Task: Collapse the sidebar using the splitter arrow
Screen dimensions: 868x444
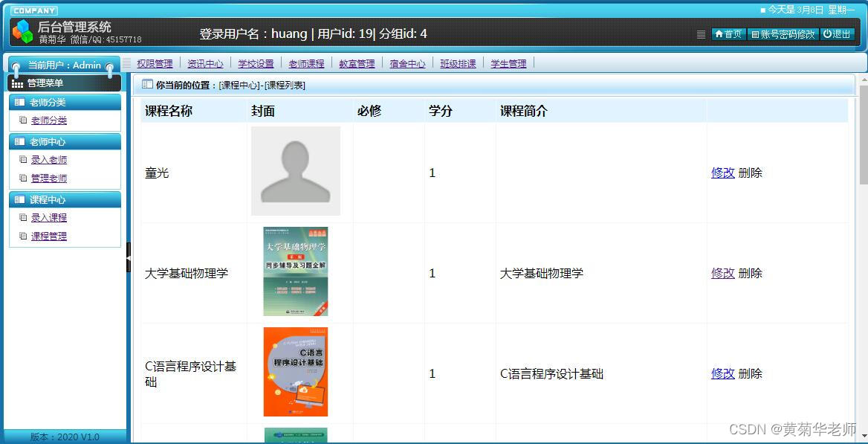Action: tap(129, 258)
